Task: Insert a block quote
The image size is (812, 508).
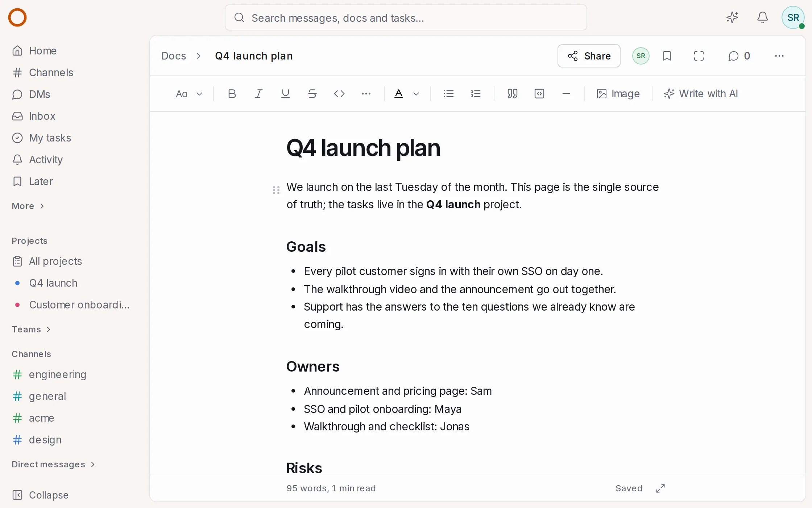Action: (513, 94)
